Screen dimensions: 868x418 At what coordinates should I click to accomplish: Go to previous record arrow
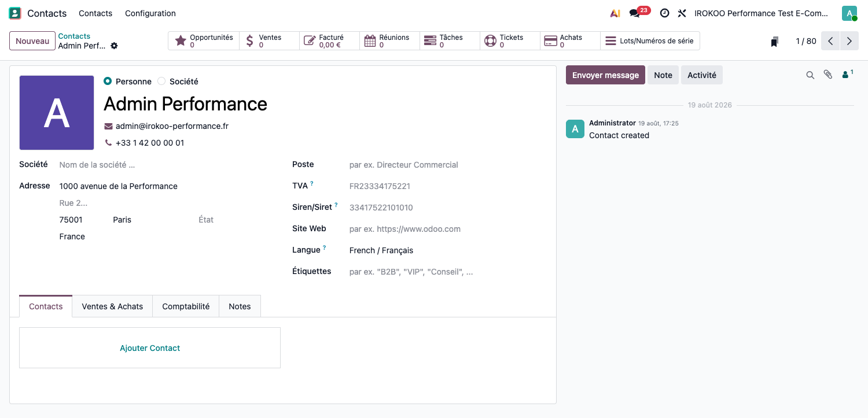tap(830, 41)
